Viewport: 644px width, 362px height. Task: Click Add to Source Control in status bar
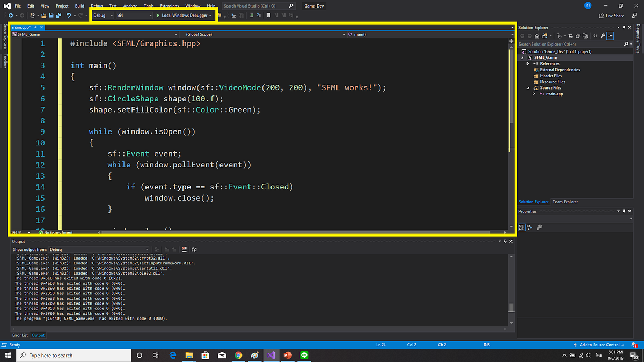coord(599,345)
